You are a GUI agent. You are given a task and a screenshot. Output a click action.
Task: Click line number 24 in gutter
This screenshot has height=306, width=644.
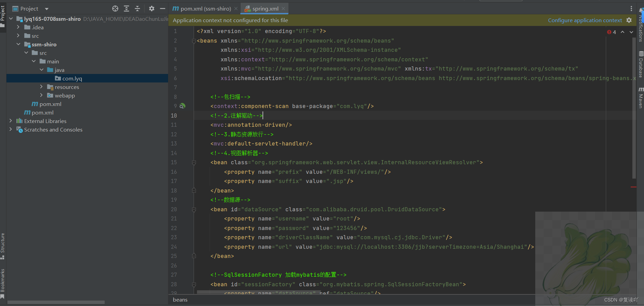coord(174,247)
